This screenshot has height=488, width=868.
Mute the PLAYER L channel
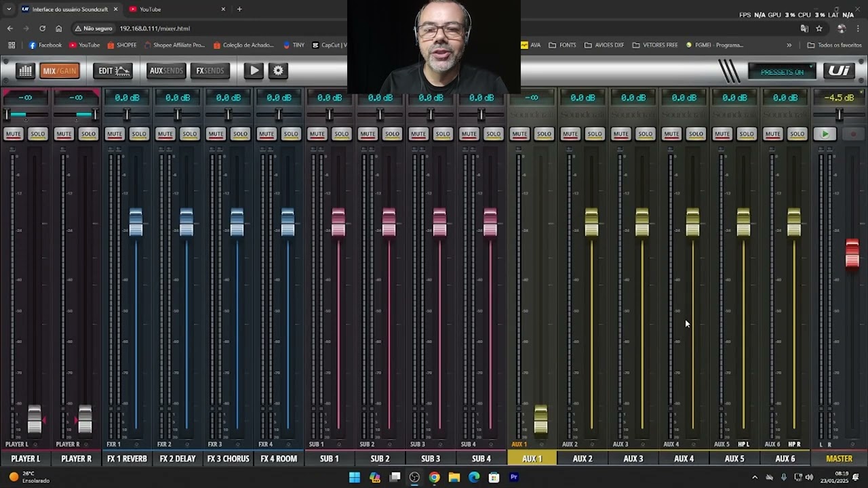(13, 134)
